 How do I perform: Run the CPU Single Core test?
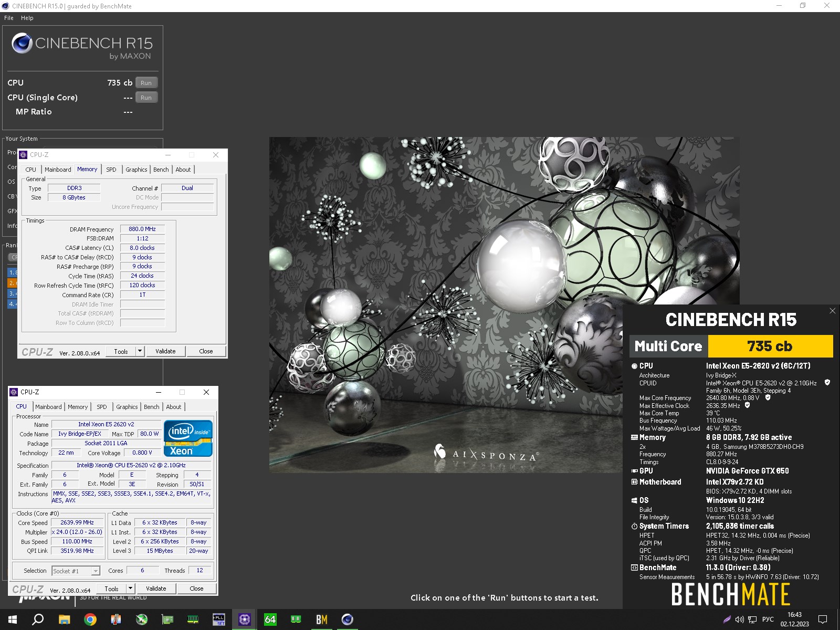146,98
